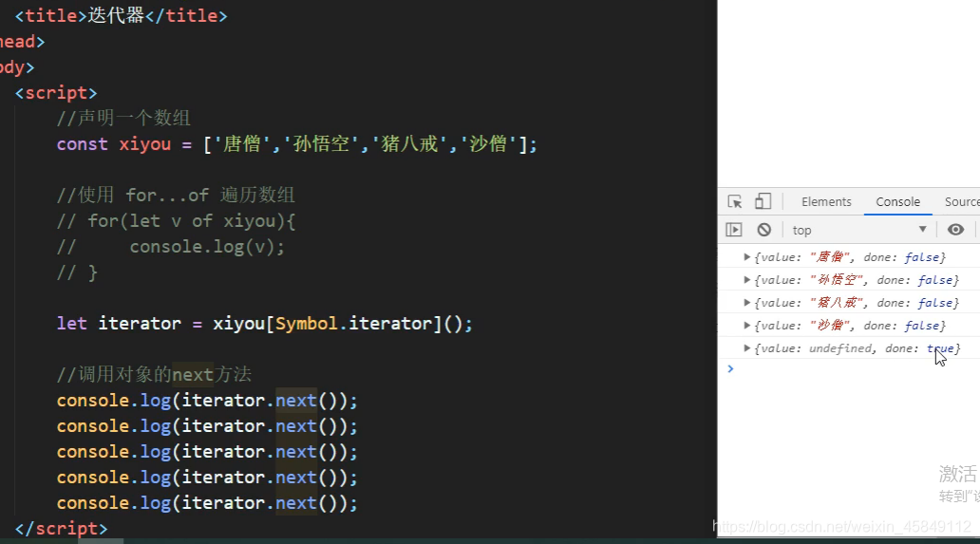
Task: Switch to the Elements tab
Action: tap(826, 201)
